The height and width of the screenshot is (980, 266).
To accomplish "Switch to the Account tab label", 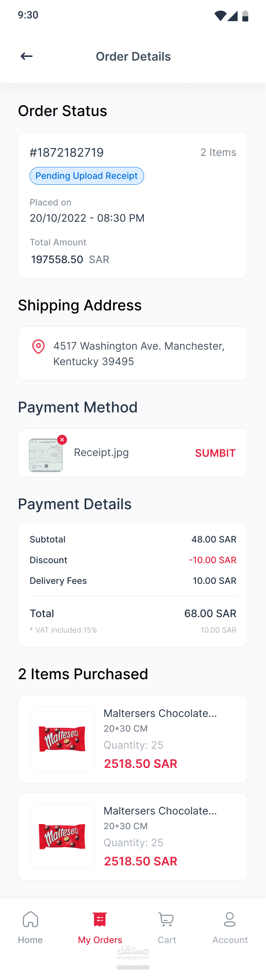I will (x=230, y=940).
